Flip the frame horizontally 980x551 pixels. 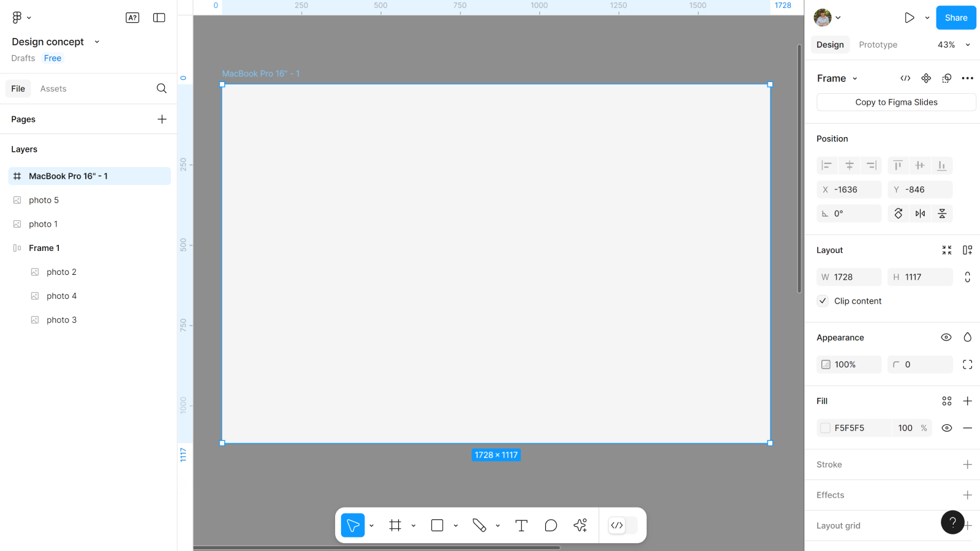(x=920, y=214)
